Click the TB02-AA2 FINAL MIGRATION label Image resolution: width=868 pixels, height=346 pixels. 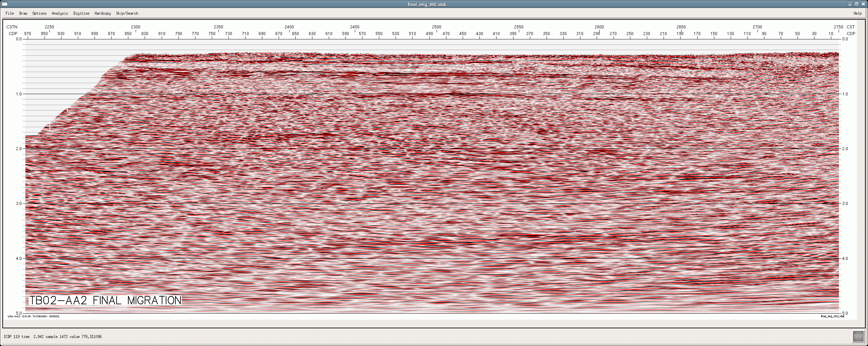coord(105,300)
